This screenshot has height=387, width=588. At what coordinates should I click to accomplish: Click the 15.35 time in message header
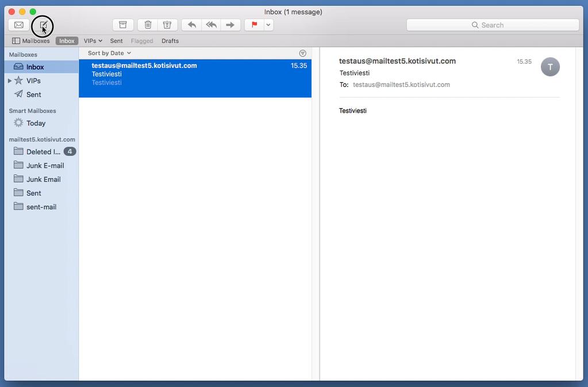click(524, 62)
